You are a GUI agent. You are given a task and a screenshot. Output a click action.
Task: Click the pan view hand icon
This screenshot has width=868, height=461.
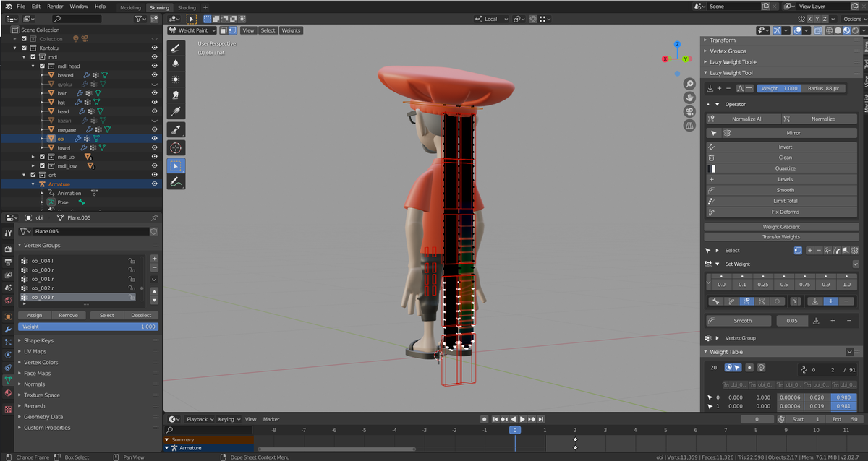(689, 98)
